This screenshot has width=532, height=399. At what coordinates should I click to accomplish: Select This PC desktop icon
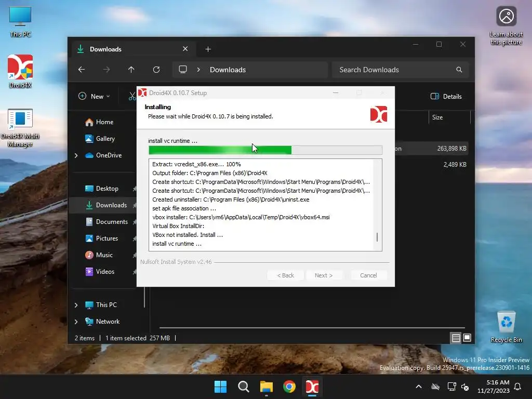click(x=20, y=21)
